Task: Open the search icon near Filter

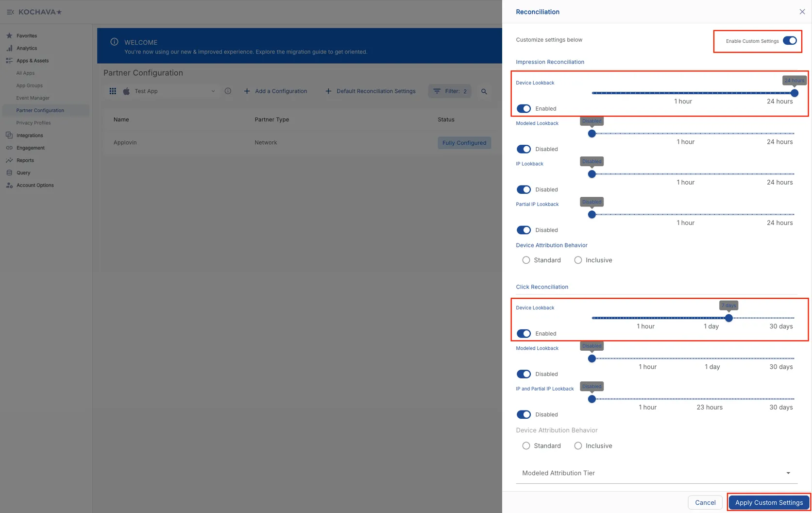Action: [x=484, y=91]
